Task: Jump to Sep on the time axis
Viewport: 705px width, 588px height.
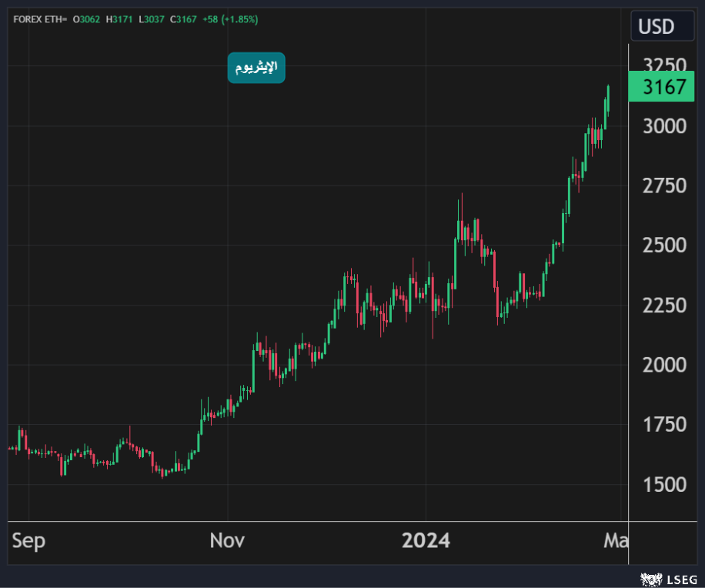Action: (x=28, y=541)
